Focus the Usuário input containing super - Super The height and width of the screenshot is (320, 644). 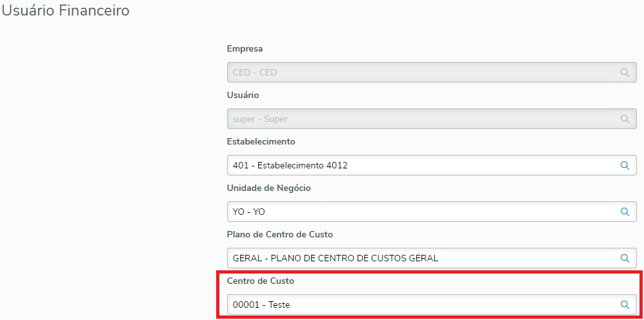[432, 119]
